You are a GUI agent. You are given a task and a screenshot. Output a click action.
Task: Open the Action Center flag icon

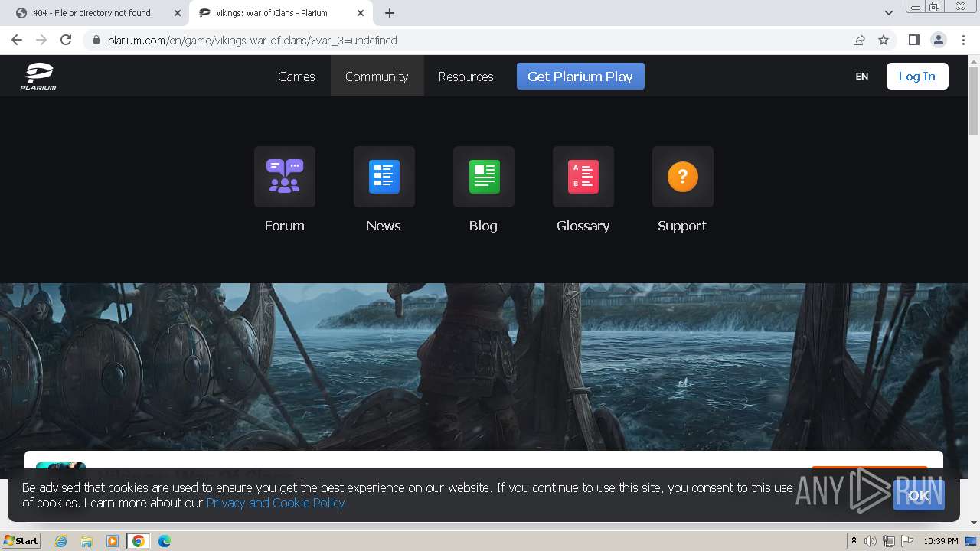[906, 541]
